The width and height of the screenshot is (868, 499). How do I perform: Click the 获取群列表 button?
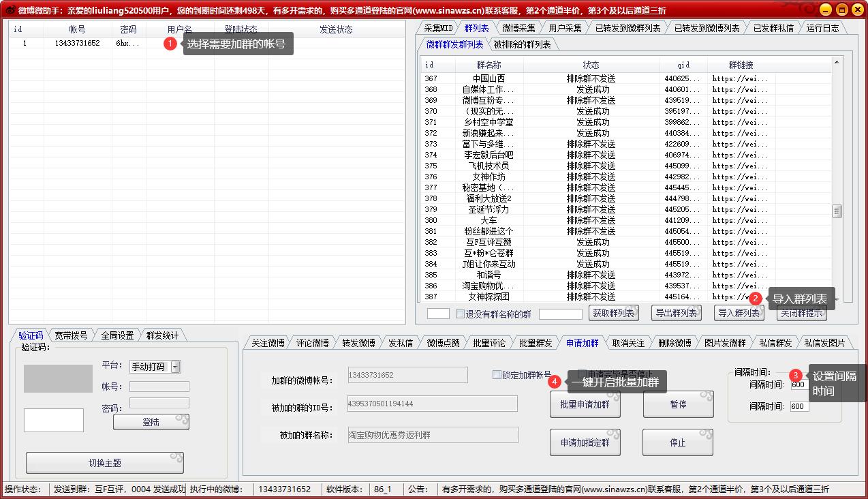tap(614, 313)
